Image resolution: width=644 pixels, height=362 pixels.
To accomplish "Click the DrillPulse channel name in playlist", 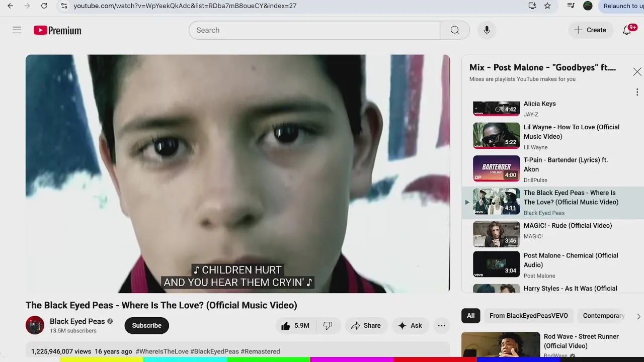I will click(535, 180).
